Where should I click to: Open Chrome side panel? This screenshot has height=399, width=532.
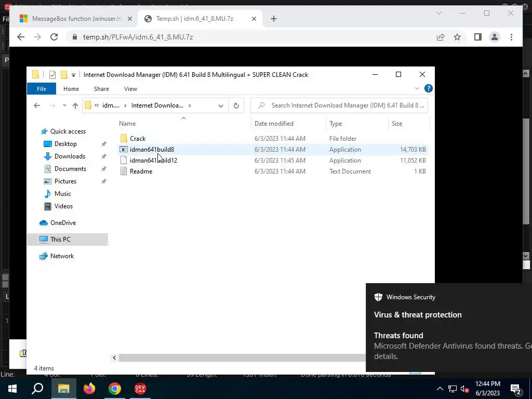(478, 37)
